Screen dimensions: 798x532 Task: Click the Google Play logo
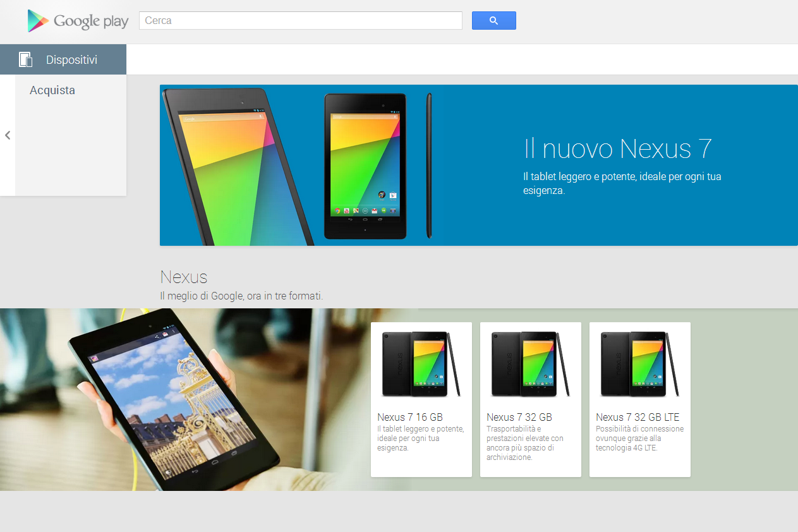77,20
